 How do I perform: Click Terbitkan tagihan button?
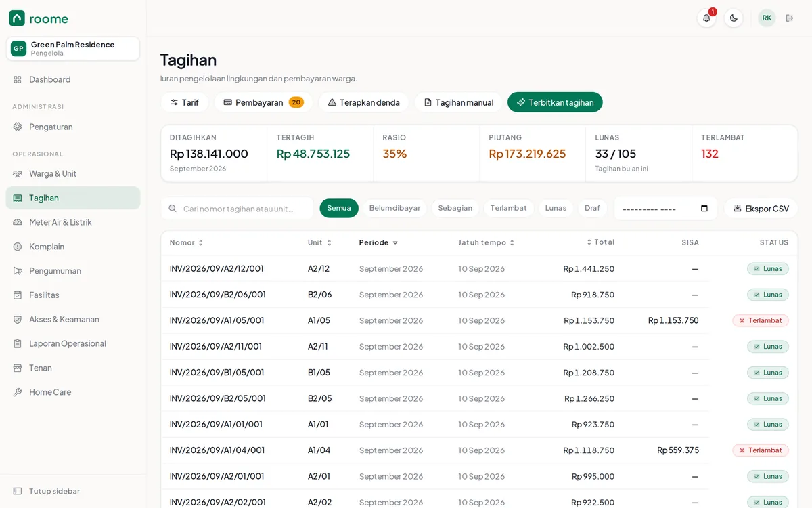(x=555, y=102)
